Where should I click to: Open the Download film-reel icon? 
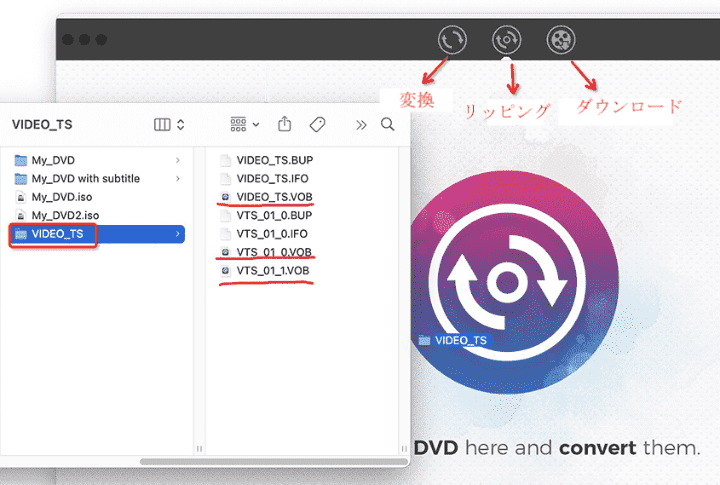click(561, 39)
